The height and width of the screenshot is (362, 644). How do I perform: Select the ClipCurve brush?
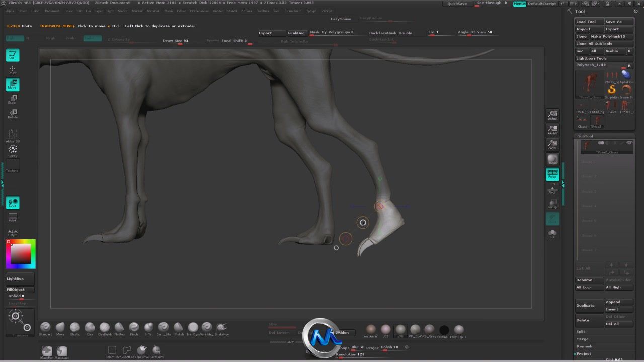pos(142,351)
